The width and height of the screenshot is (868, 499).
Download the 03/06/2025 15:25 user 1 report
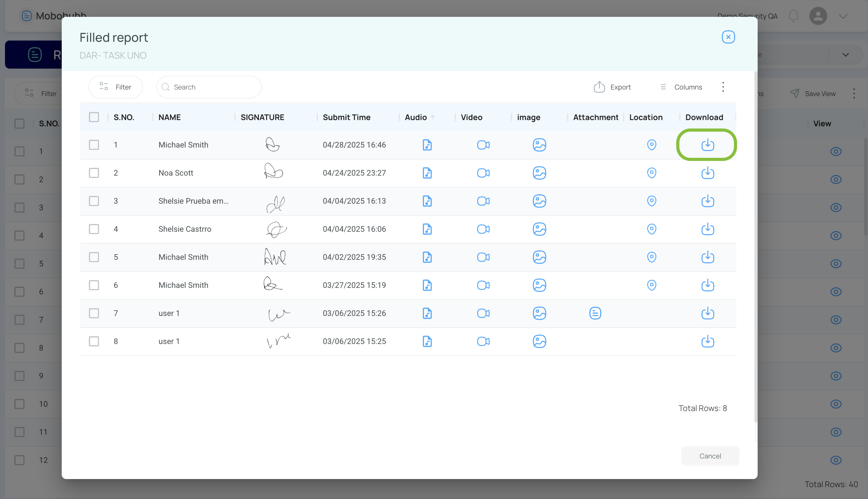click(707, 342)
